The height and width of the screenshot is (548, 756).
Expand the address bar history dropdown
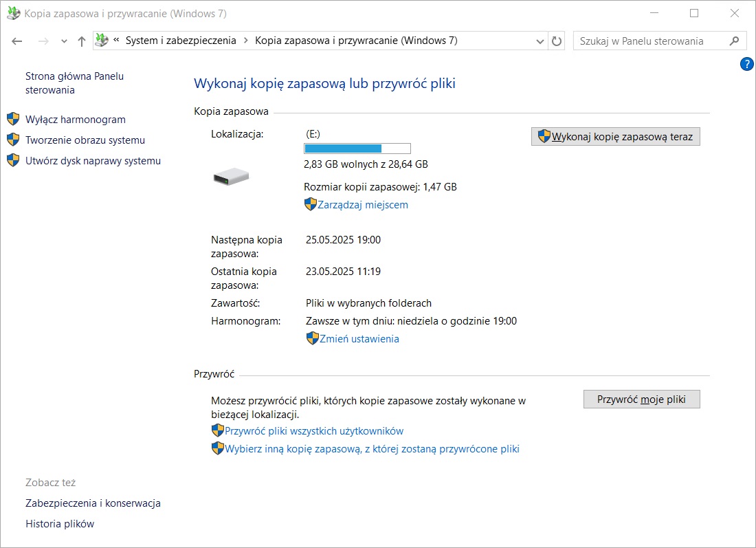pos(540,41)
